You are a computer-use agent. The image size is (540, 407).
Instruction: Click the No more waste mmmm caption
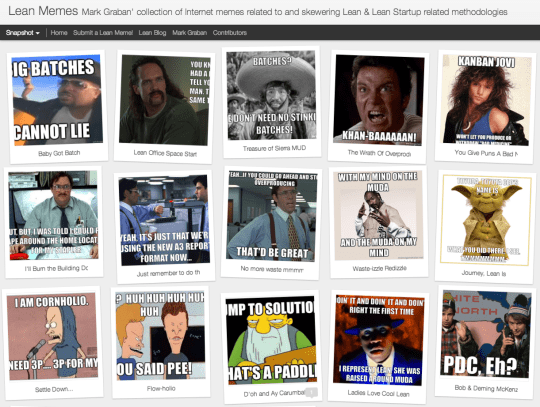pyautogui.click(x=272, y=269)
